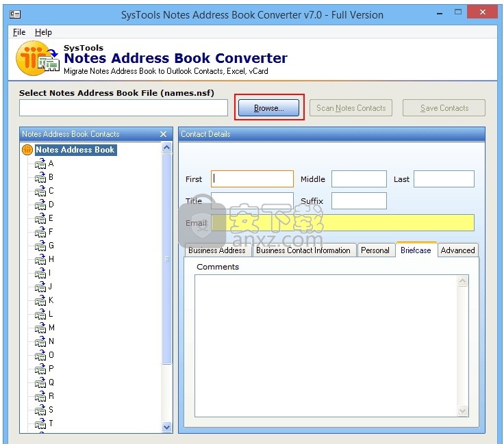This screenshot has width=504, height=444.
Task: Select the Notes Address Book tree node
Action: tap(75, 150)
